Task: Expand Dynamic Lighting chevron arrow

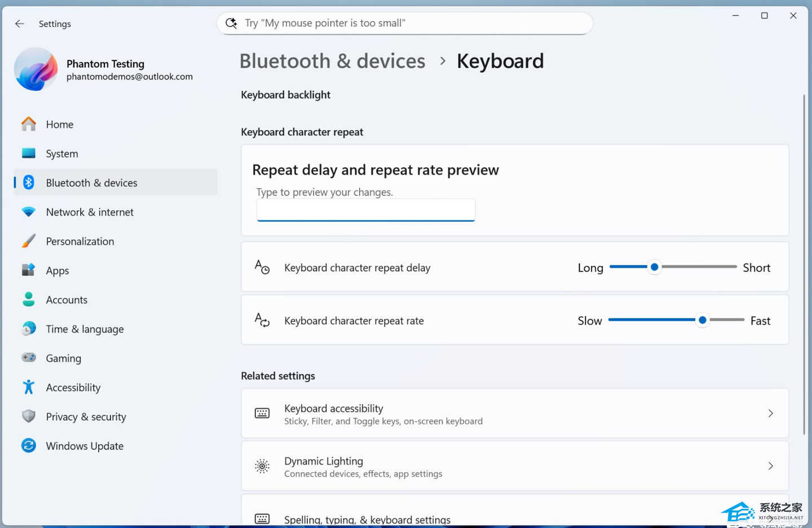Action: pos(770,466)
